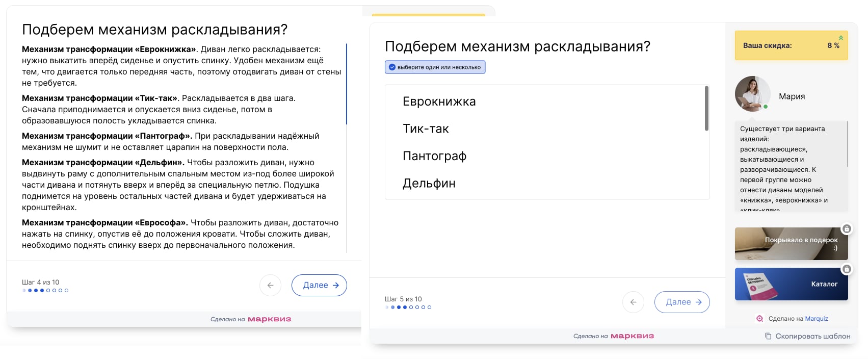Click Maria's consultant avatar photo
Image resolution: width=868 pixels, height=359 pixels.
click(x=752, y=94)
